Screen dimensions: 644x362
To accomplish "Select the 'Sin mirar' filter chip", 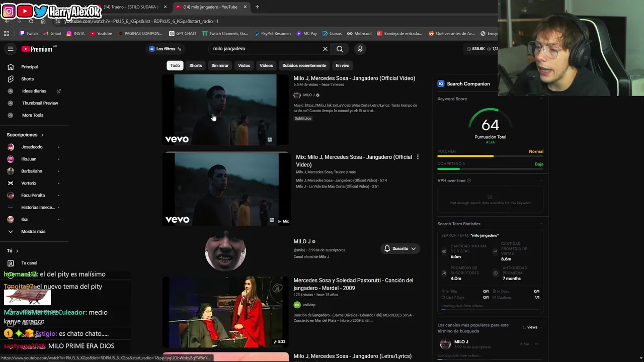I will point(220,65).
